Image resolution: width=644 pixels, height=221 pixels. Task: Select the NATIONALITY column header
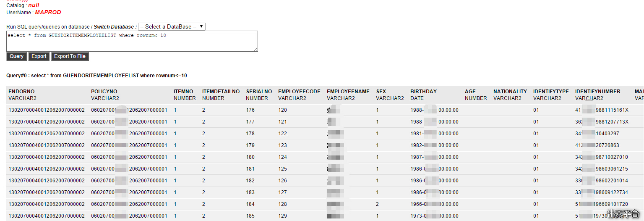pos(510,92)
